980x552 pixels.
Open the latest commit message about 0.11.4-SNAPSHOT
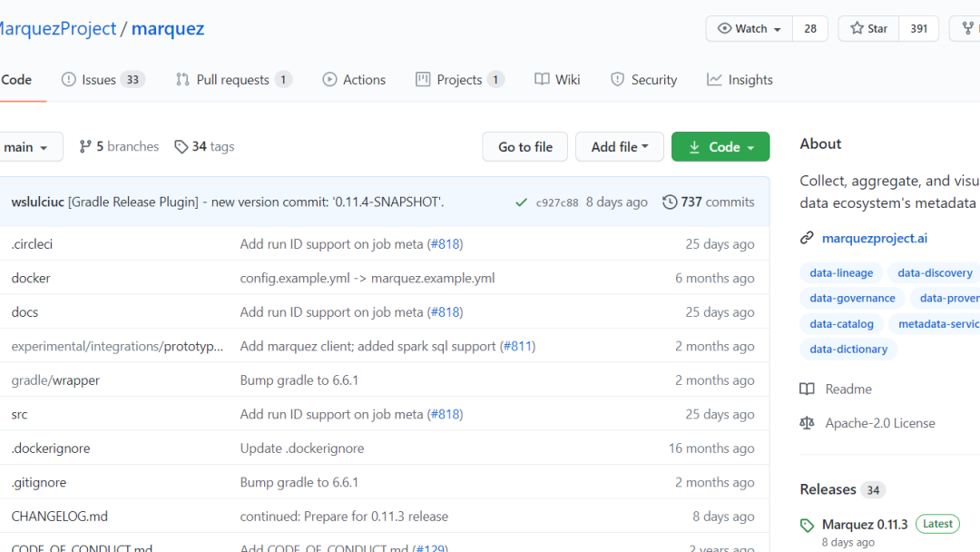[256, 202]
